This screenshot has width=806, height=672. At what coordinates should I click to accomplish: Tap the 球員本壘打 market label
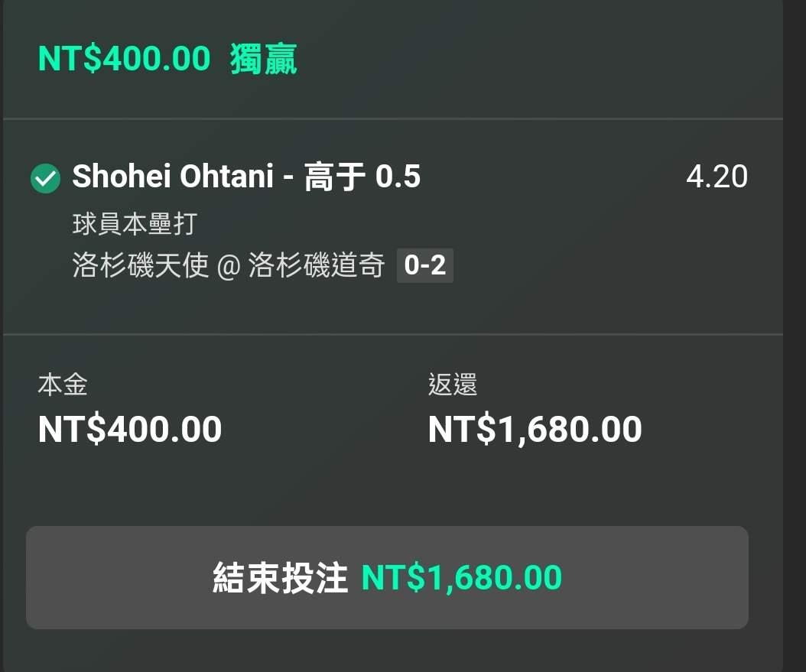135,224
